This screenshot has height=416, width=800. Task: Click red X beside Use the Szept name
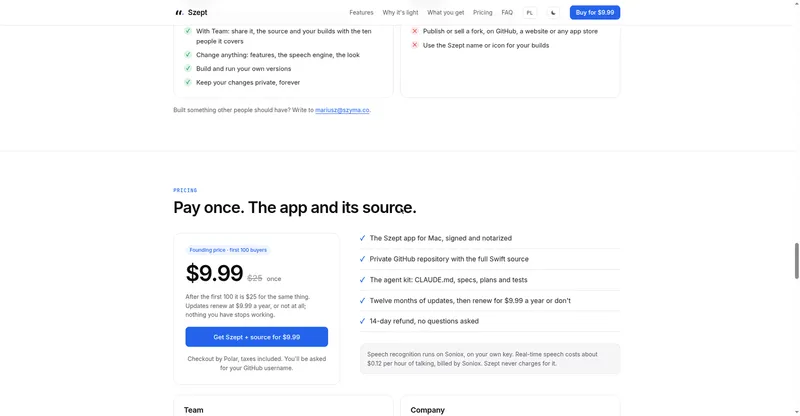pyautogui.click(x=415, y=45)
